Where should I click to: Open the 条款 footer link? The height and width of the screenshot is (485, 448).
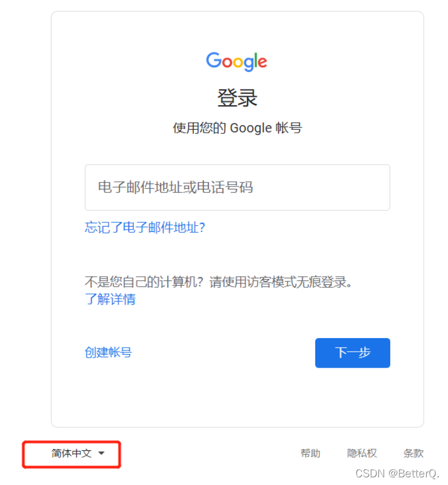(x=413, y=454)
